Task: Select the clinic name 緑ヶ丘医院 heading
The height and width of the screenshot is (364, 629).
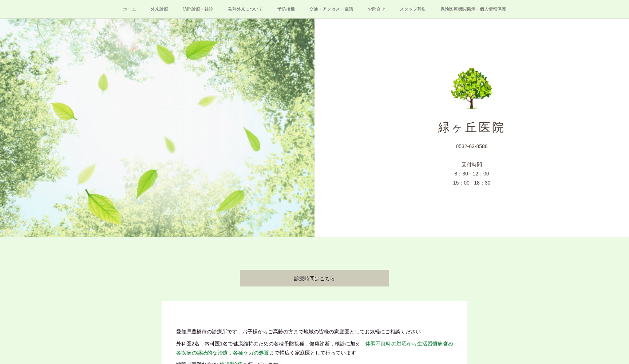Action: pos(471,128)
